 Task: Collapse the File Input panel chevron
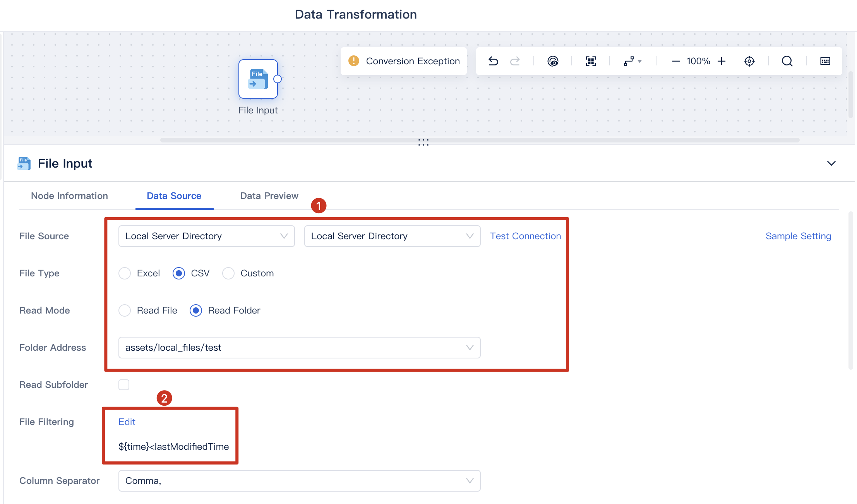click(831, 163)
